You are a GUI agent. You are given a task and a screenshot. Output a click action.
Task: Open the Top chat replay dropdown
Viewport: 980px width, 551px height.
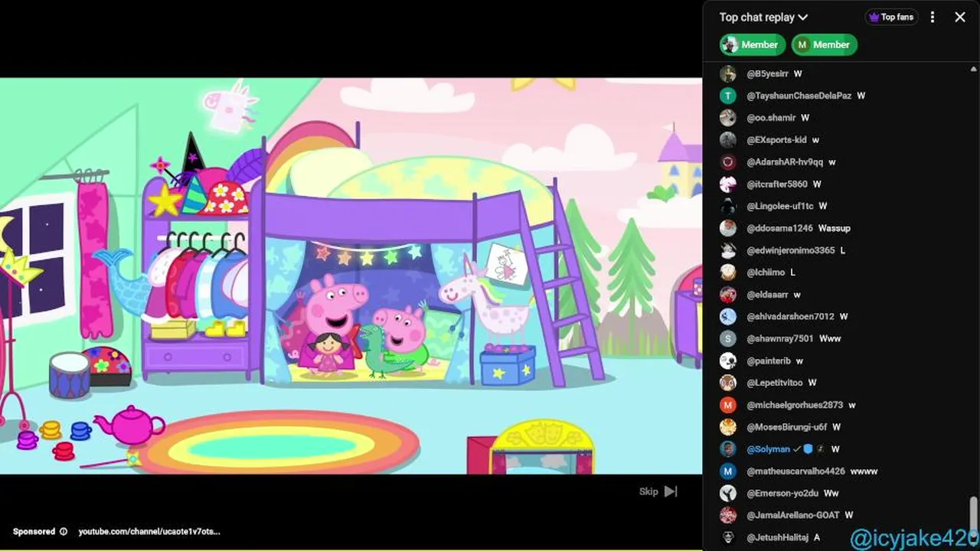pos(763,17)
